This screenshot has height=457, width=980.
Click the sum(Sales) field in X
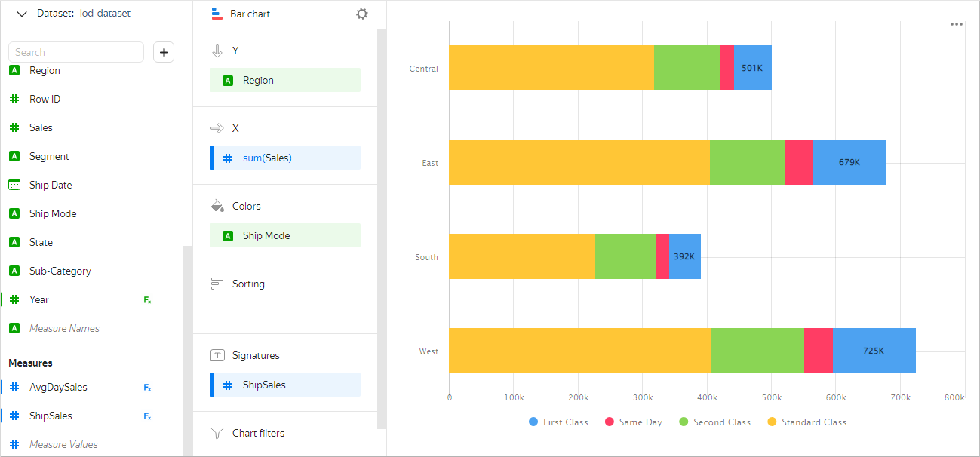[285, 158]
